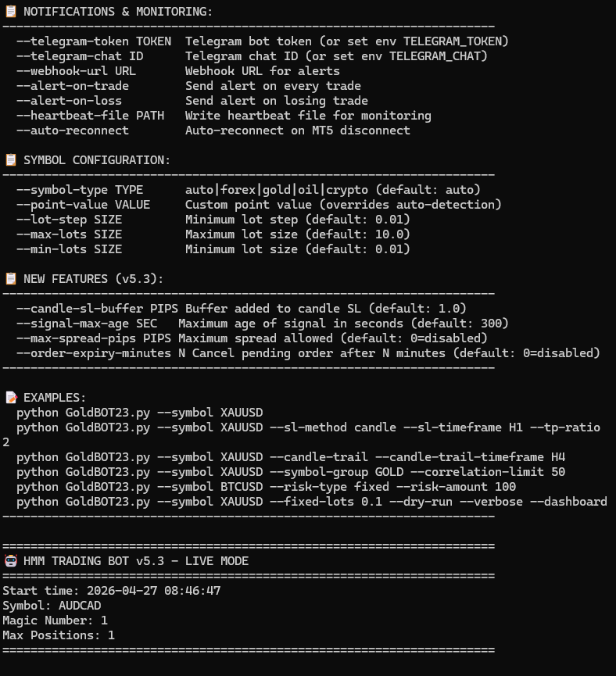Click the clipboard icon beside NEW FEATURES

(x=11, y=278)
